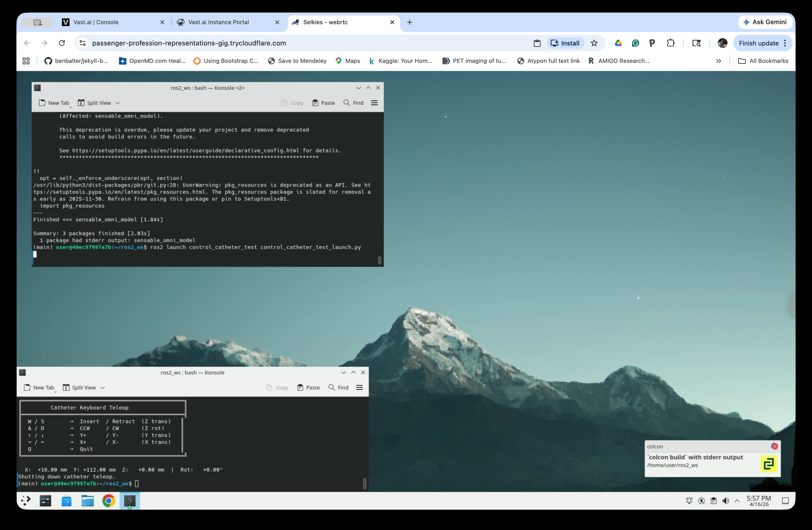The height and width of the screenshot is (530, 812).
Task: Mute audio via the system tray volume icon
Action: pyautogui.click(x=725, y=501)
